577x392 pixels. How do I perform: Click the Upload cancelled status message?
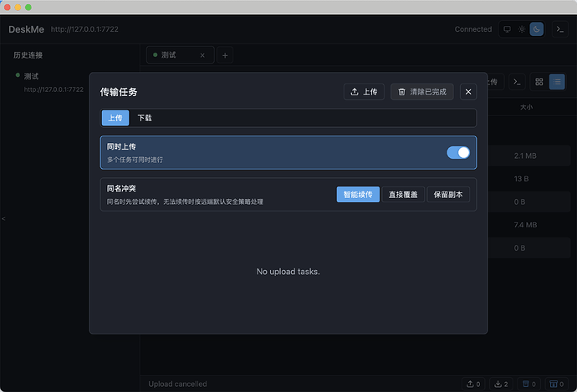[x=177, y=384]
